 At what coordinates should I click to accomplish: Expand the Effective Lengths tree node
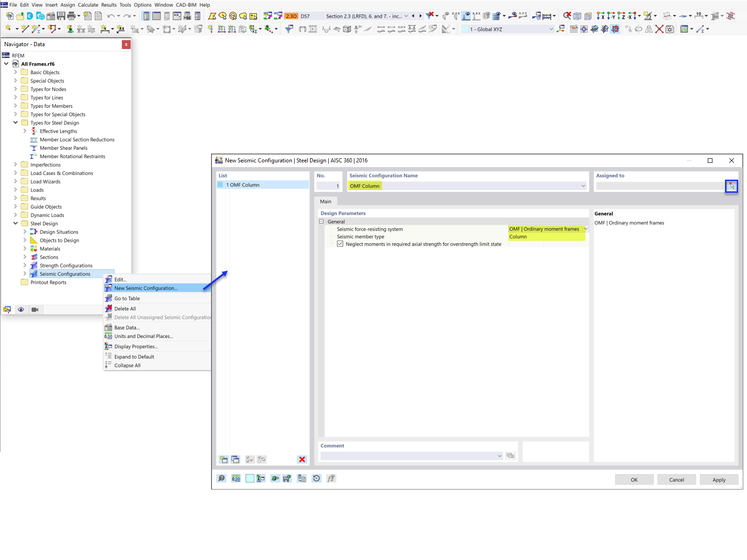coord(25,131)
